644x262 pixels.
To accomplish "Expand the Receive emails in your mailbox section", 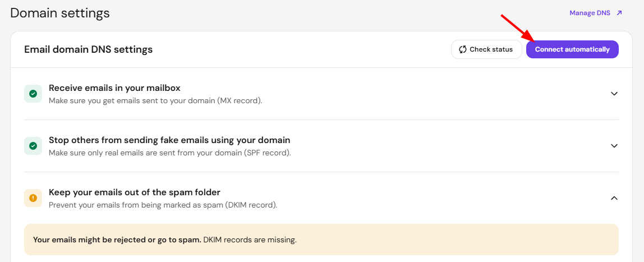I will point(614,94).
